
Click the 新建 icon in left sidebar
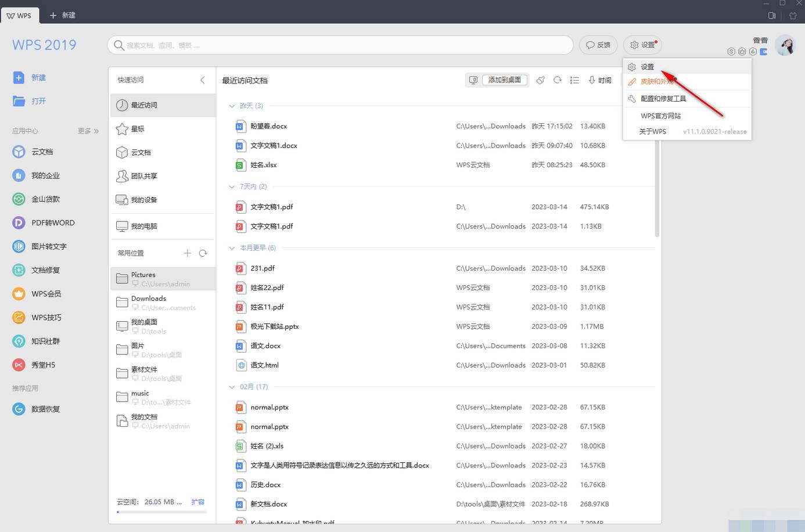point(19,77)
